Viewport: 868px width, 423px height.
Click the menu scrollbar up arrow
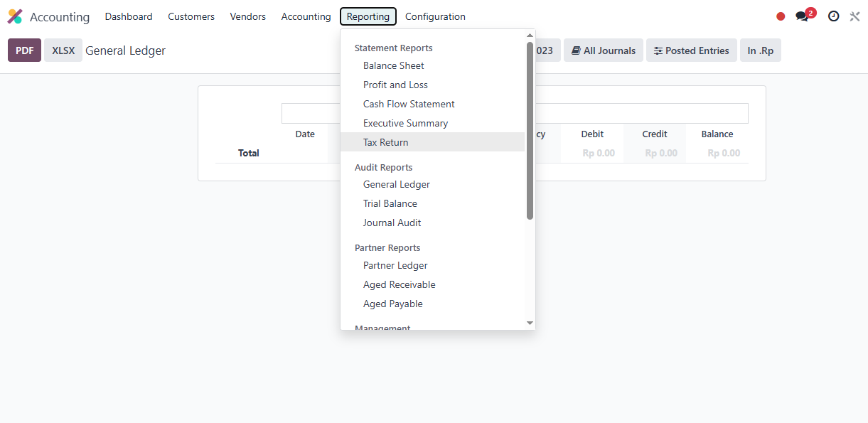[530, 36]
